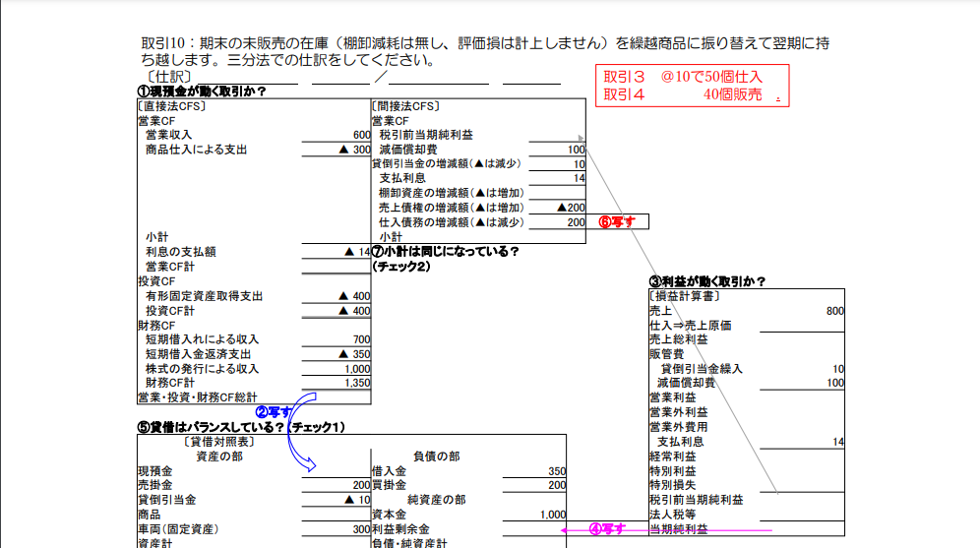The height and width of the screenshot is (548, 980).
Task: Select the ①現預金が動く取引か？ heading
Action: click(x=202, y=91)
